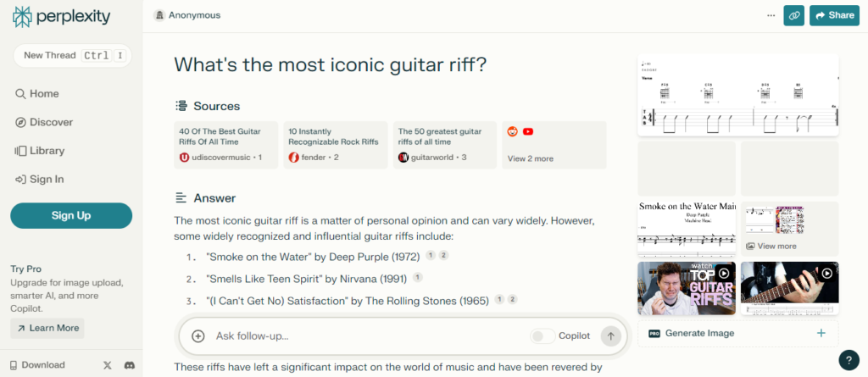Click the plus next to Generate Image
Image resolution: width=868 pixels, height=377 pixels.
coord(821,333)
